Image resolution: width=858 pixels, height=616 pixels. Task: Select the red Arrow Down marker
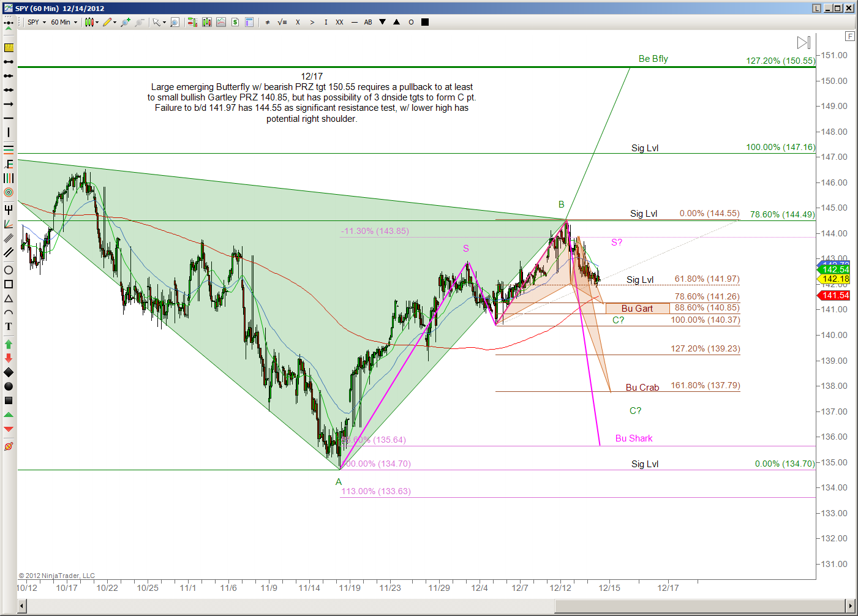(x=9, y=358)
